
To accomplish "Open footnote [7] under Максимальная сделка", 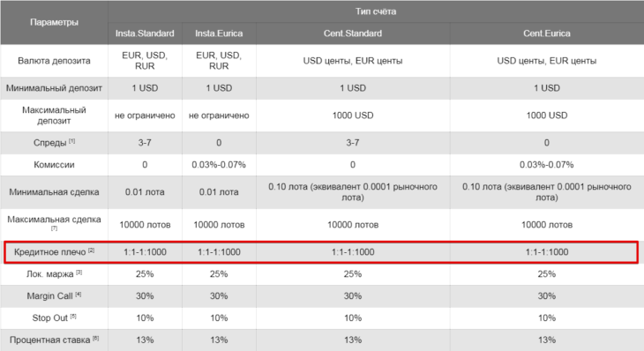I will [54, 228].
